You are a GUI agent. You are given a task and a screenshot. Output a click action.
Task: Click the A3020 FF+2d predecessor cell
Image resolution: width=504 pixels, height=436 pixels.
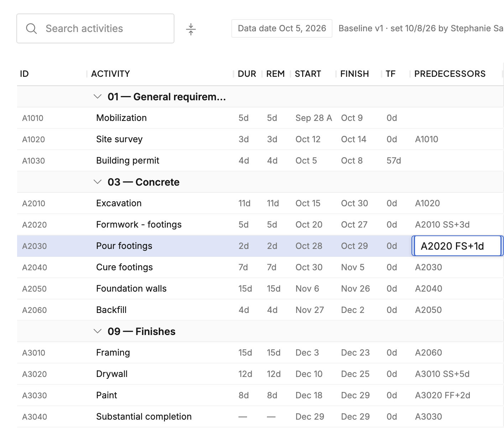443,395
